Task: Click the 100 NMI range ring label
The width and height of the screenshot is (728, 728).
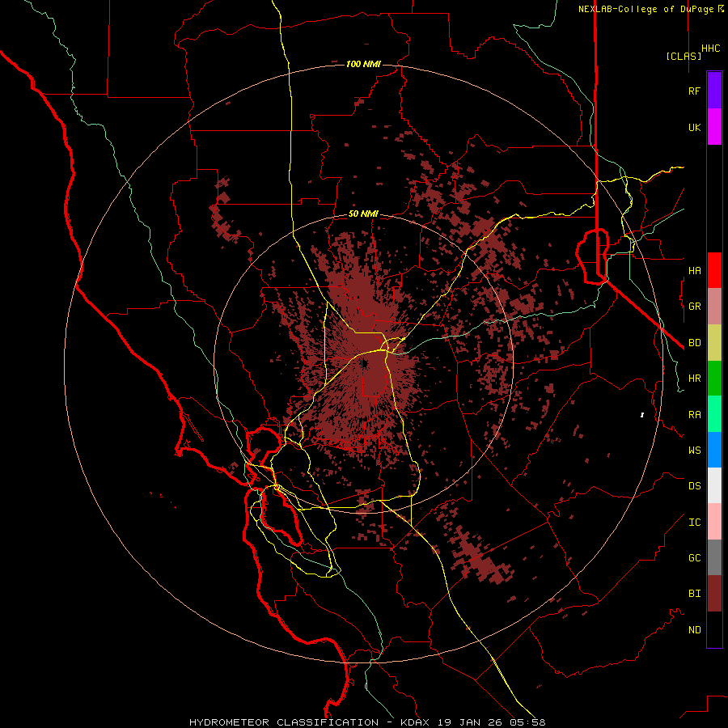Action: coord(363,64)
